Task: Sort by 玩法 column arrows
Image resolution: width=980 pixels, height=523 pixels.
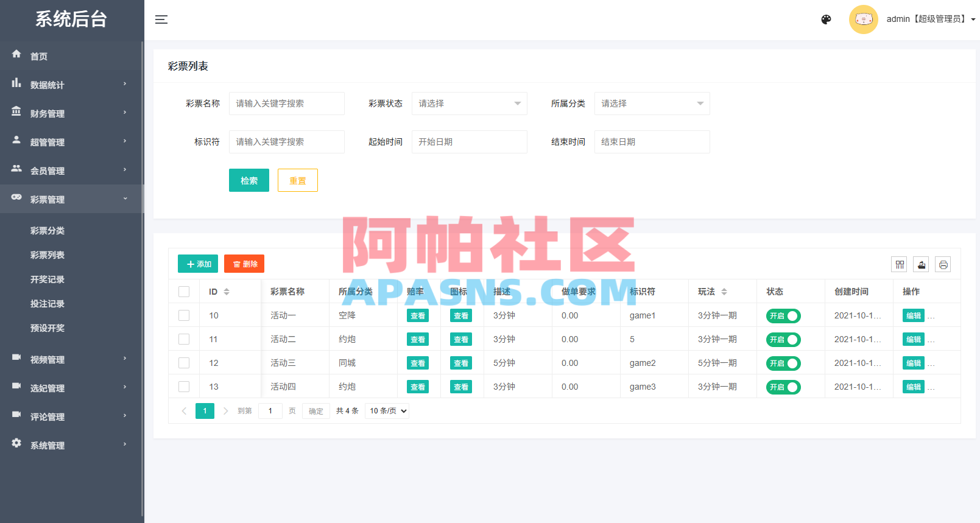Action: (x=724, y=292)
